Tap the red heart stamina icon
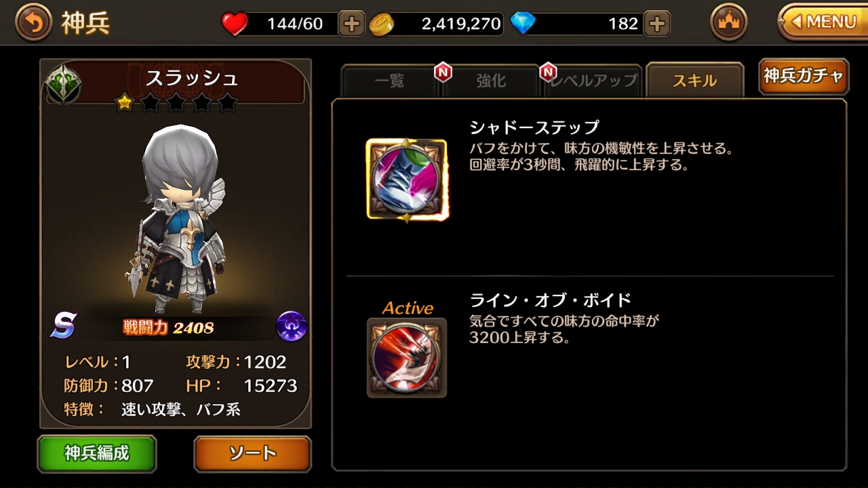Viewport: 868px width, 488px height. pyautogui.click(x=235, y=24)
